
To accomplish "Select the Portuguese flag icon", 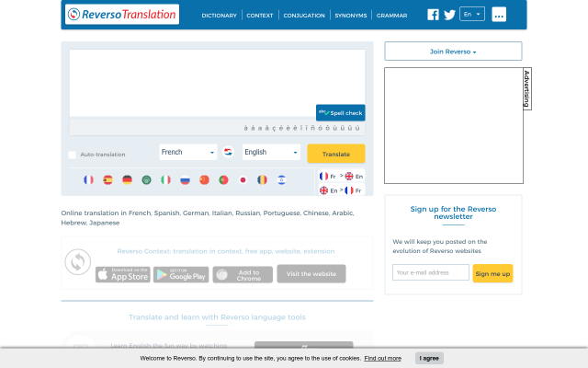I will point(224,180).
